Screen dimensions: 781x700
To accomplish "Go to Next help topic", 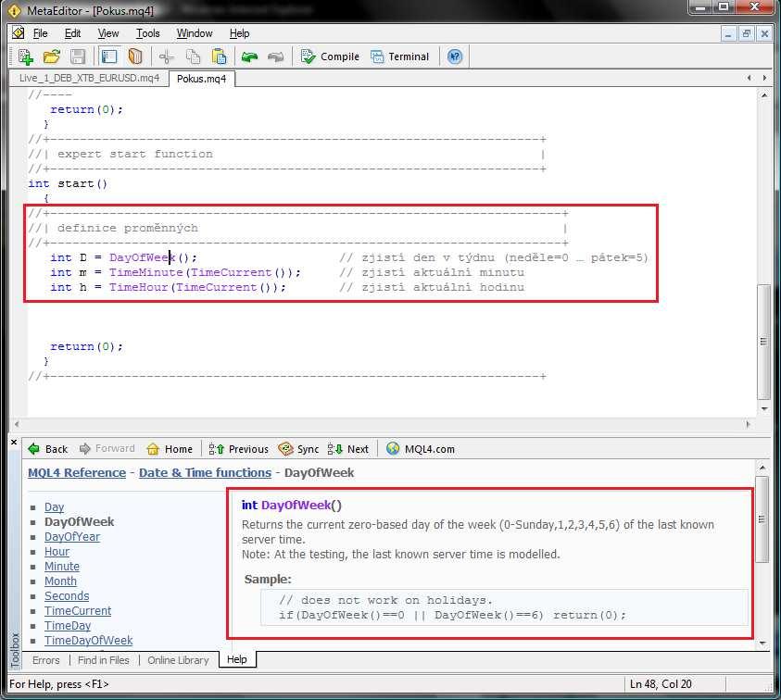I will pos(348,448).
